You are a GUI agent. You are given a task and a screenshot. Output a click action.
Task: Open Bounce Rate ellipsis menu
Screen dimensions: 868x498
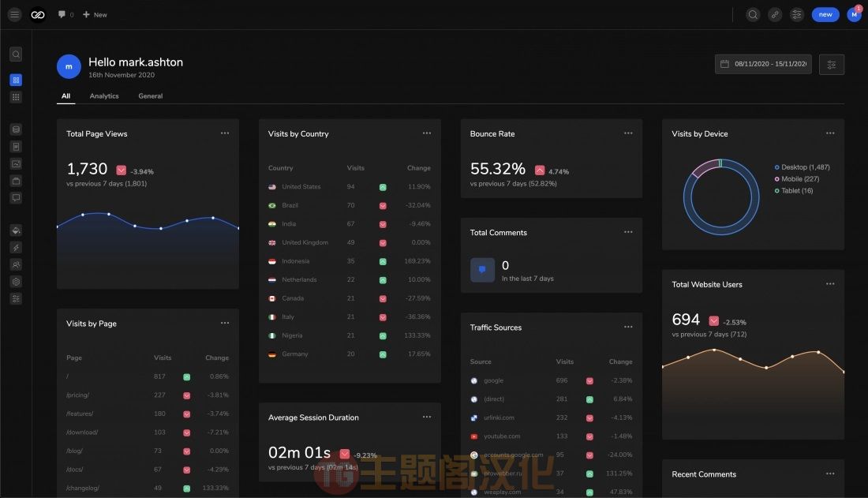coord(628,133)
